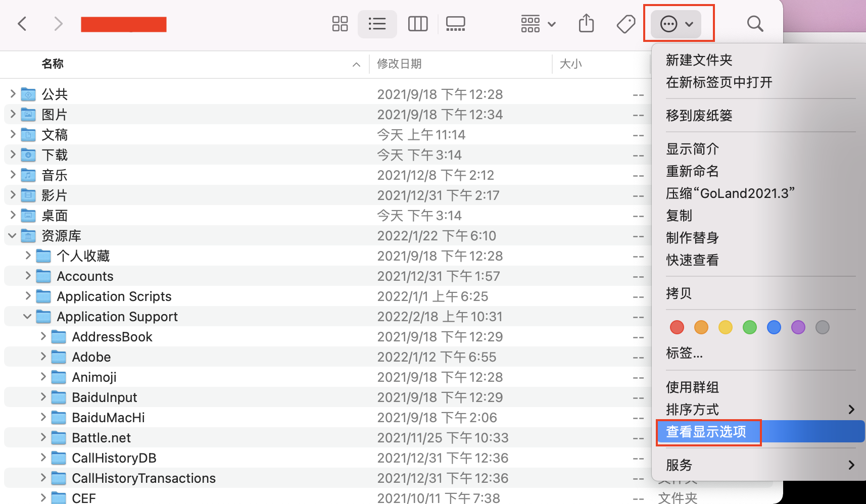866x504 pixels.
Task: Apply the green tag color
Action: coord(750,327)
